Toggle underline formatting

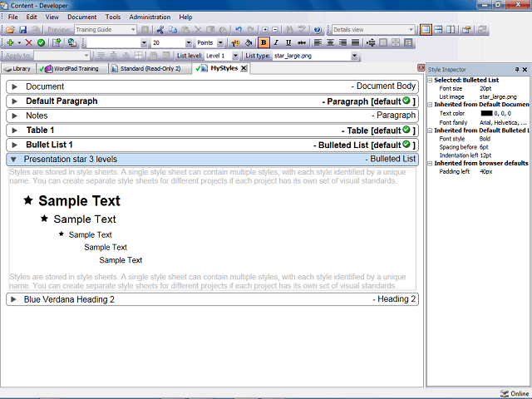tap(288, 42)
